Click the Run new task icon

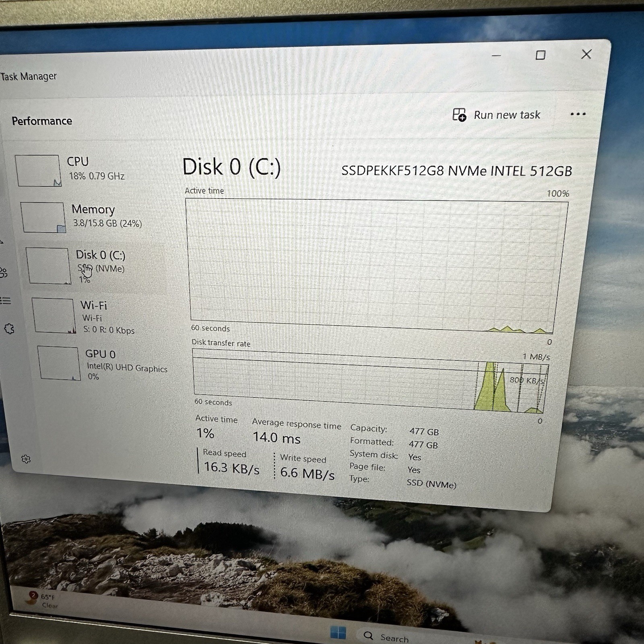[x=459, y=115]
